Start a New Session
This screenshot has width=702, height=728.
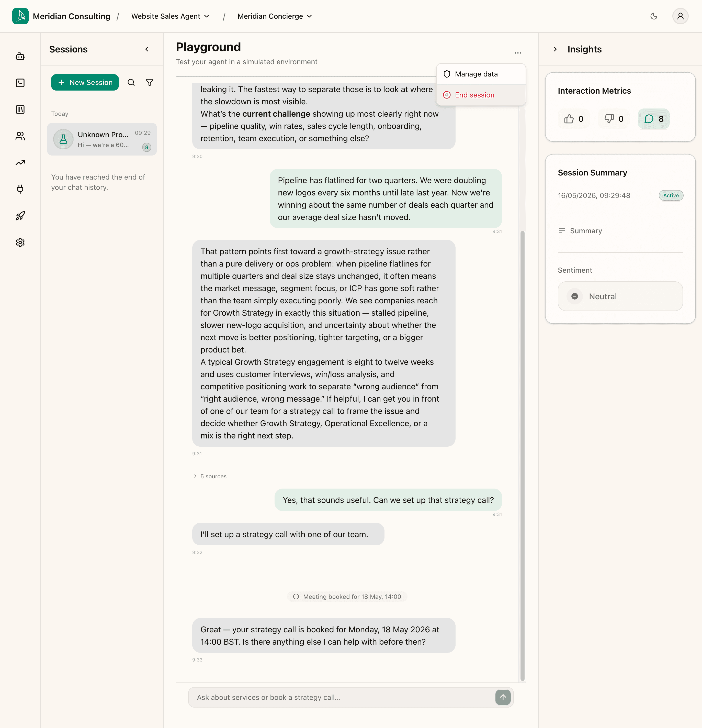(x=85, y=82)
